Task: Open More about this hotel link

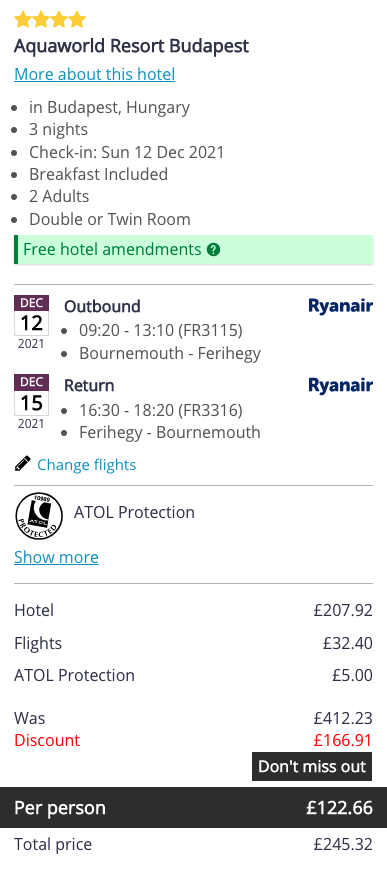Action: (95, 75)
